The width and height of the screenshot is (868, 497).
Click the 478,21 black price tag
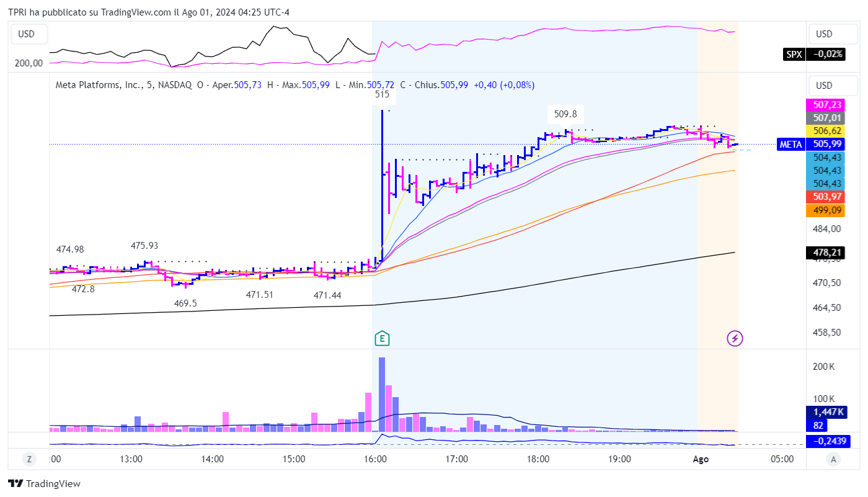click(825, 253)
